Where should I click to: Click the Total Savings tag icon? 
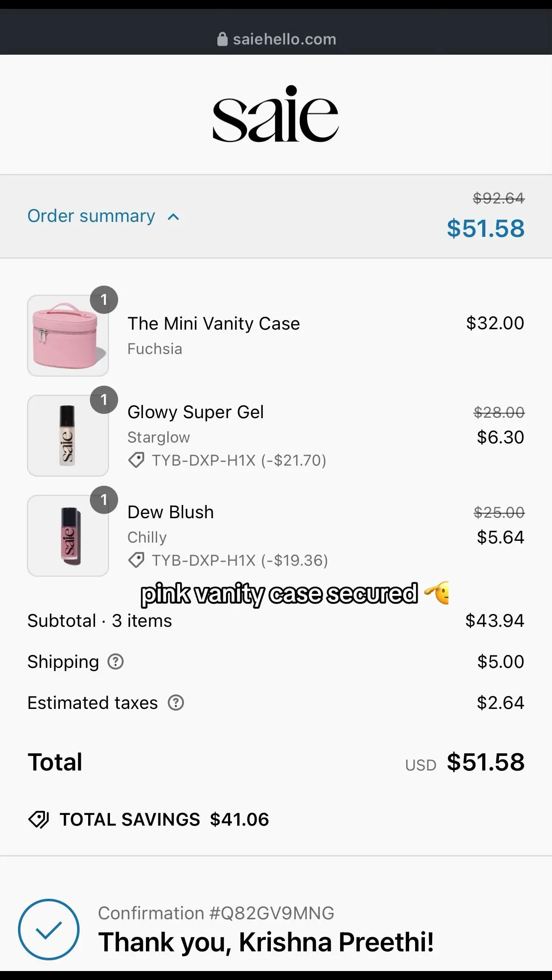(x=39, y=820)
